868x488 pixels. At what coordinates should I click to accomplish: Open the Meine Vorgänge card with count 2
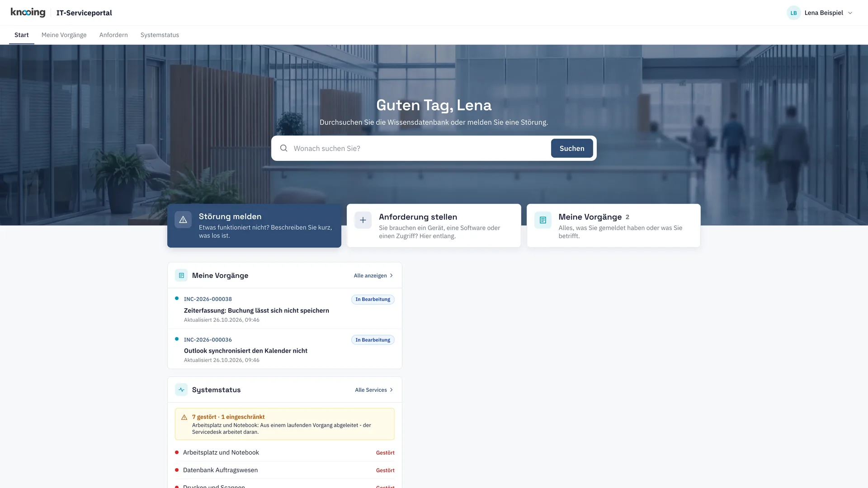613,225
